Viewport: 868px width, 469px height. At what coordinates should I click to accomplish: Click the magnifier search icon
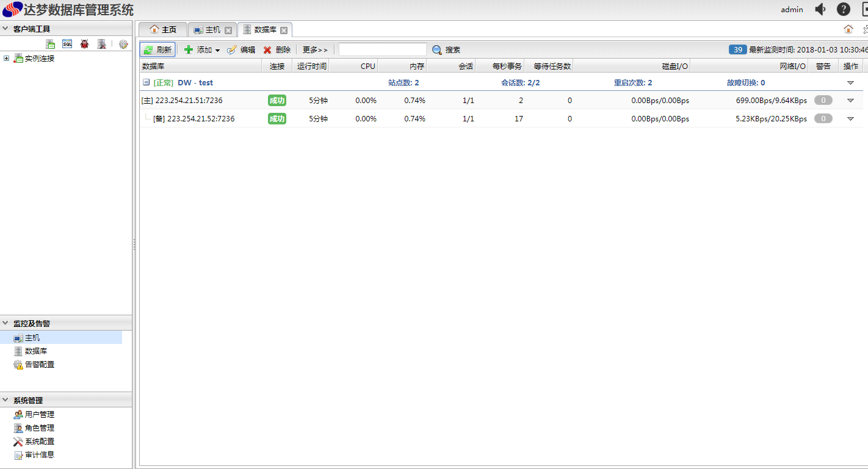(x=437, y=50)
